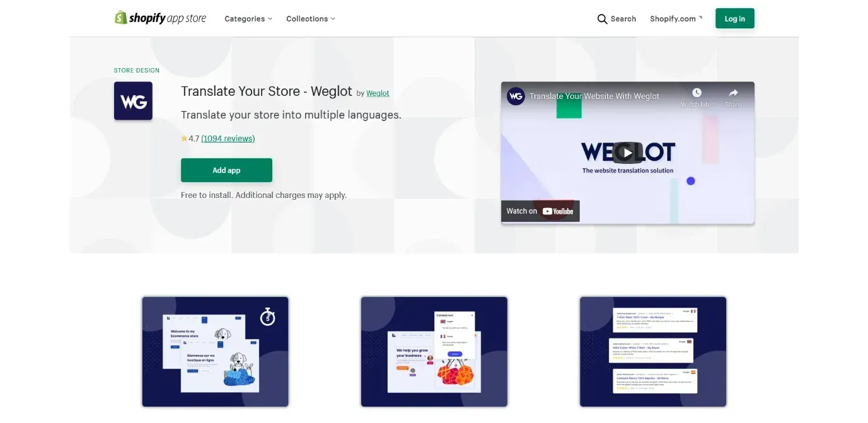Click the search magnifier icon
This screenshot has width=868, height=423.
pos(602,19)
